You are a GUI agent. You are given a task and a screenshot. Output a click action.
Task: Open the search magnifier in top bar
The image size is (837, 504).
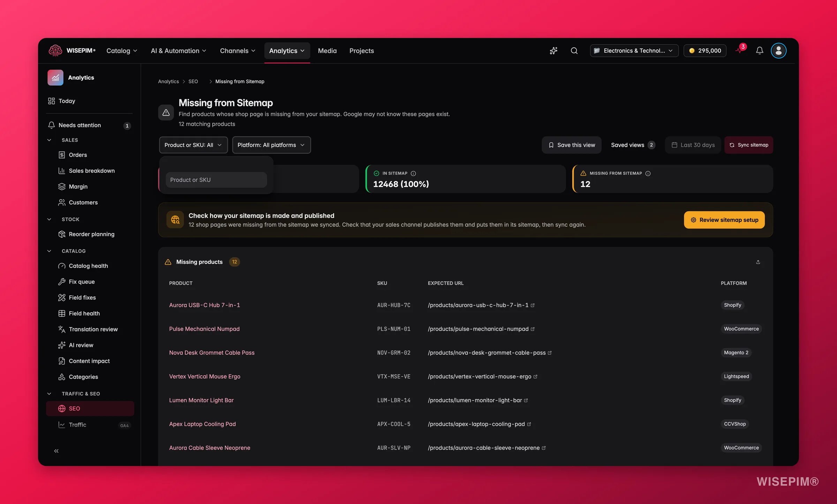click(574, 51)
